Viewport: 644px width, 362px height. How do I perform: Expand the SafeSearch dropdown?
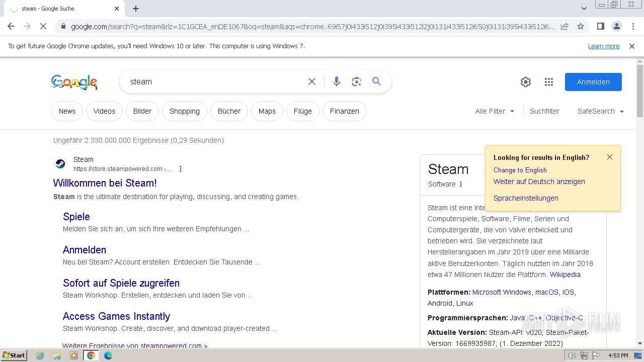(601, 111)
